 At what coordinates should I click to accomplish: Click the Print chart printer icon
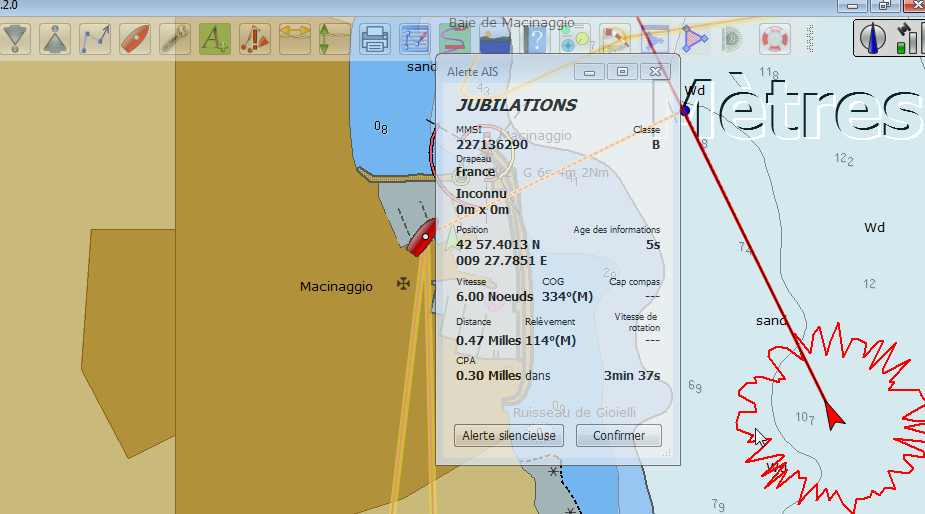pos(375,39)
